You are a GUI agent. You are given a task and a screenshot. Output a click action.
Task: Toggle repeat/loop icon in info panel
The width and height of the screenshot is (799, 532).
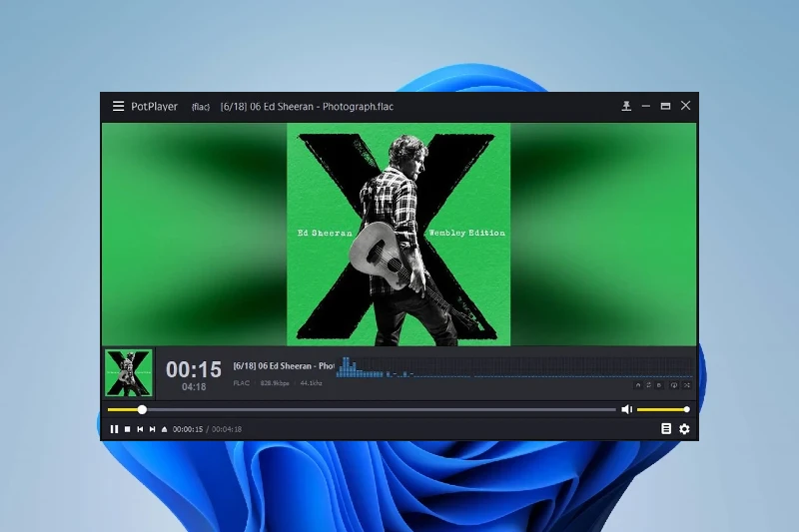click(x=648, y=385)
